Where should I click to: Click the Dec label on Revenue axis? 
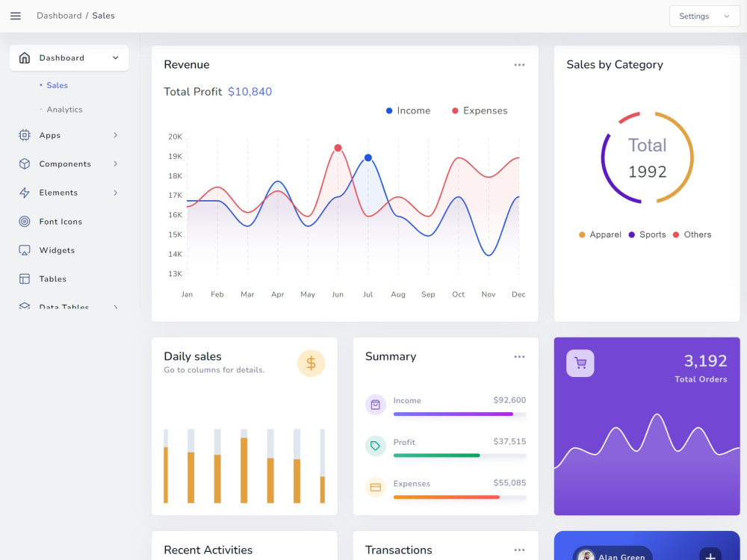518,295
